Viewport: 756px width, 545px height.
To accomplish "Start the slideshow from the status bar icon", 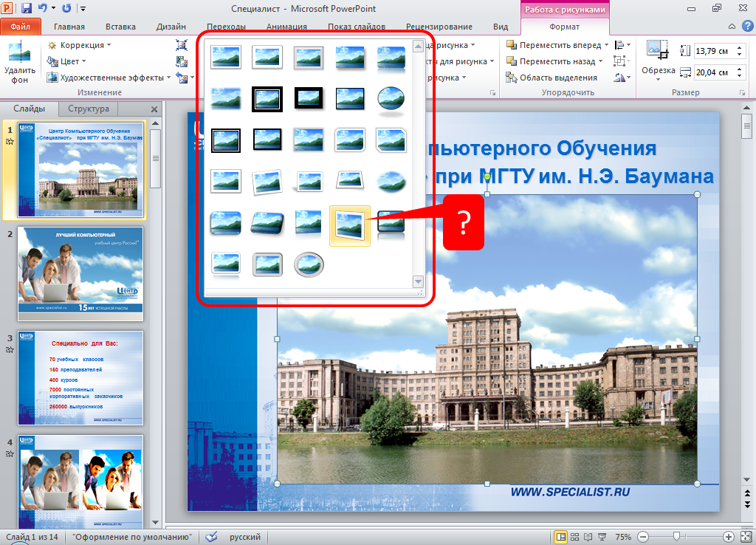I will 602,537.
